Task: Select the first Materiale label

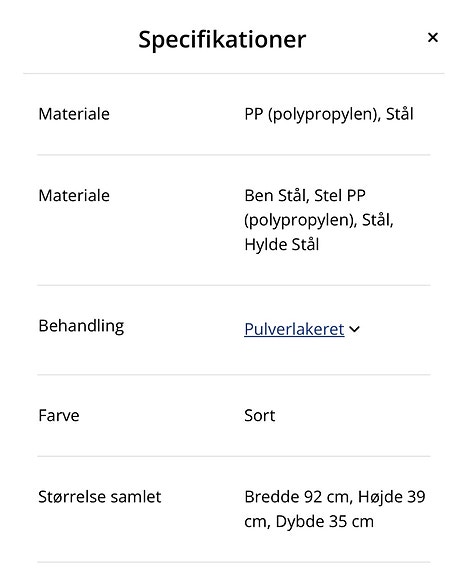Action: point(74,114)
